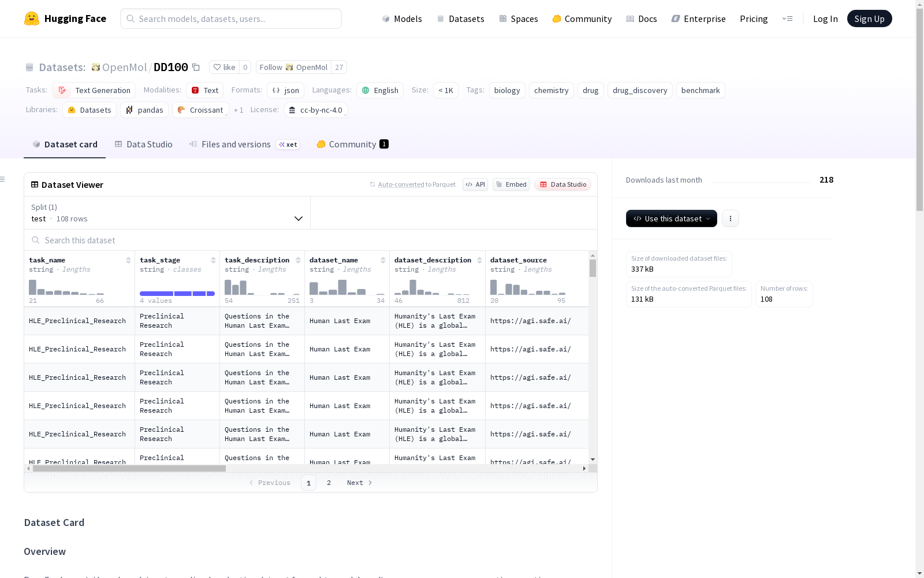Image resolution: width=924 pixels, height=578 pixels.
Task: Click the sort icon on task_stage column
Action: coord(213,260)
